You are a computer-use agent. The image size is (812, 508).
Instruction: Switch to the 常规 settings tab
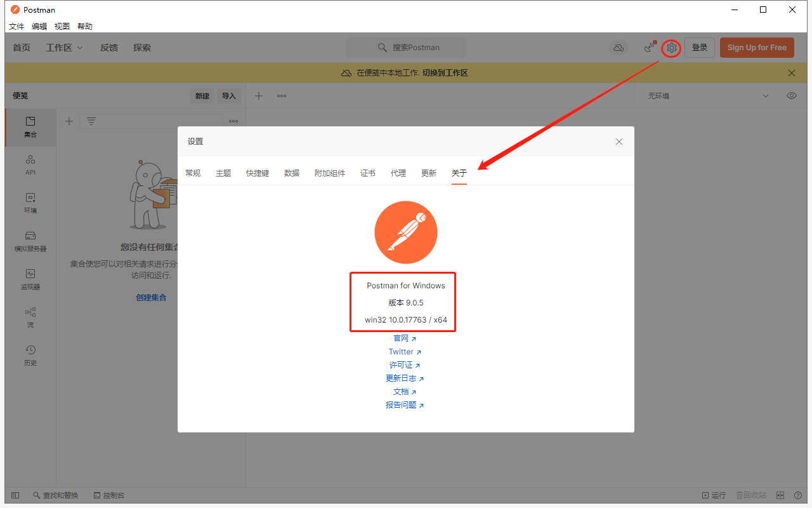click(x=193, y=173)
